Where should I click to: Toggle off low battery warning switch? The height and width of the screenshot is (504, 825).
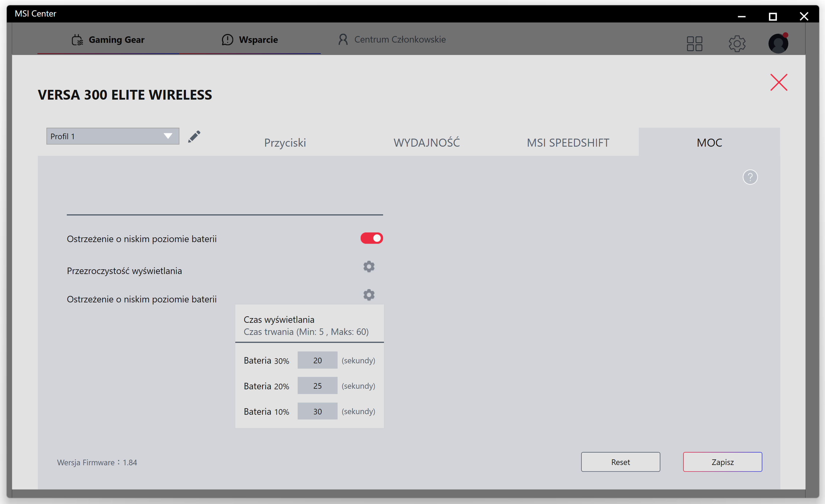[371, 238]
